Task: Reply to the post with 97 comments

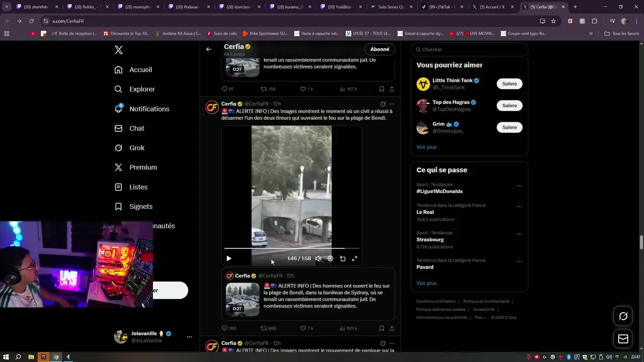Action: [228, 89]
